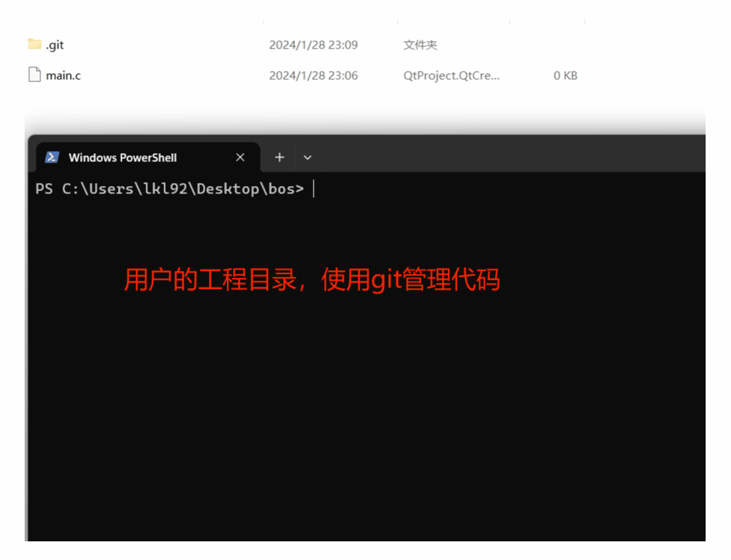This screenshot has width=731, height=560.
Task: Click the PowerShell tab icon
Action: pos(52,158)
